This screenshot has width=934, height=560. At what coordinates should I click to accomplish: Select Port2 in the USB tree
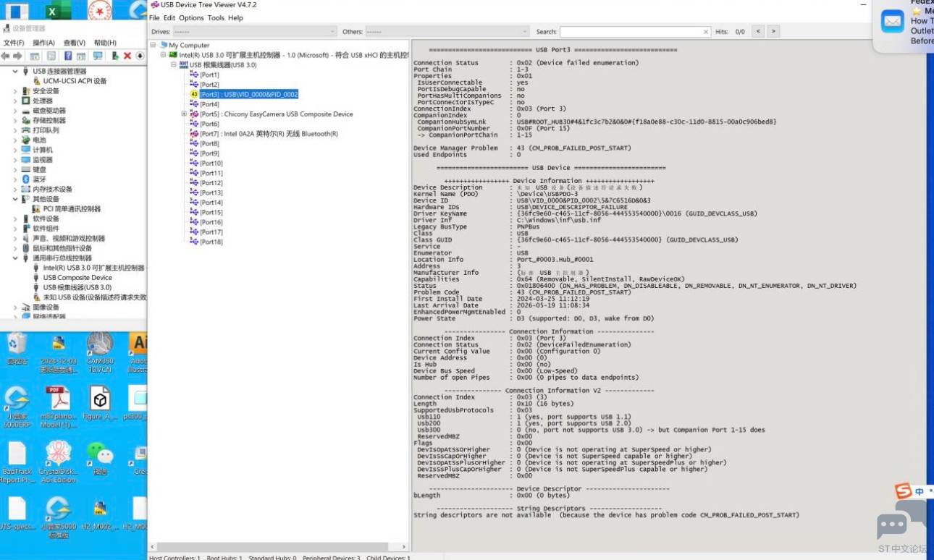pyautogui.click(x=209, y=85)
